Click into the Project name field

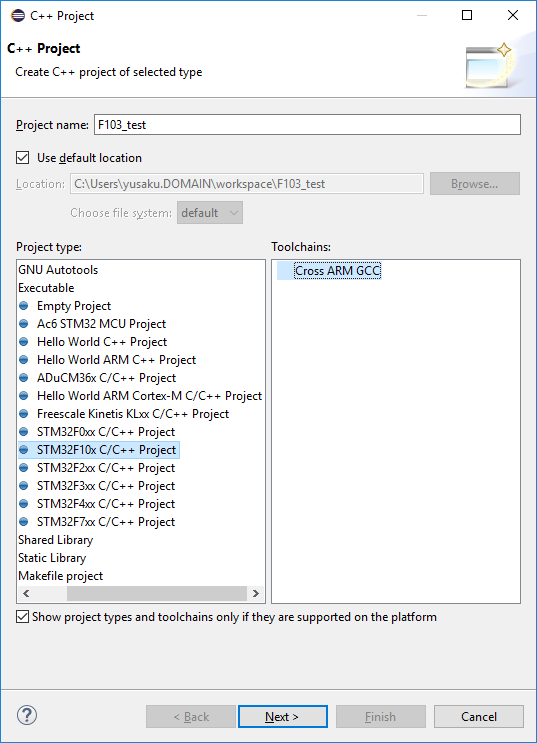pyautogui.click(x=307, y=125)
